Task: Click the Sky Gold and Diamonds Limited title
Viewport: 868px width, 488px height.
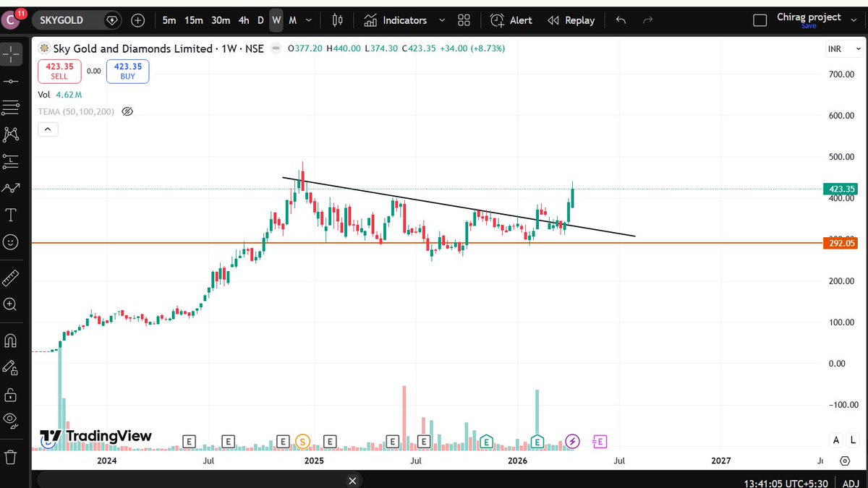Action: [x=132, y=48]
